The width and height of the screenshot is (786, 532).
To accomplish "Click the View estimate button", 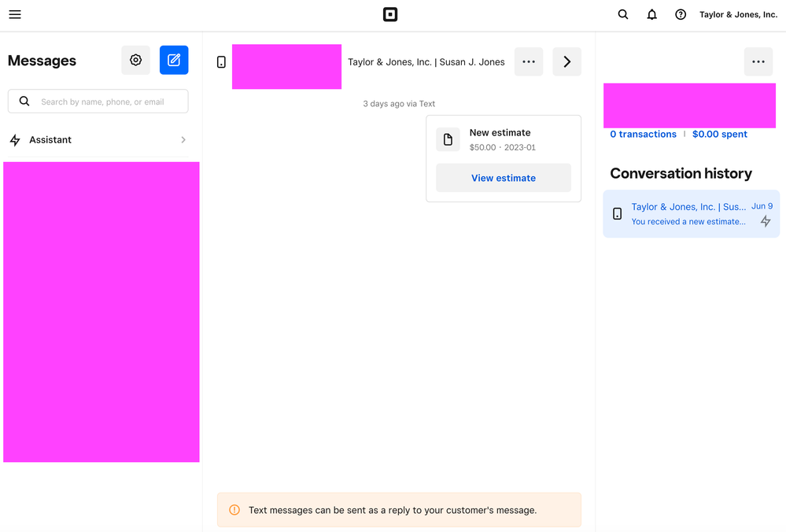I will [x=504, y=178].
